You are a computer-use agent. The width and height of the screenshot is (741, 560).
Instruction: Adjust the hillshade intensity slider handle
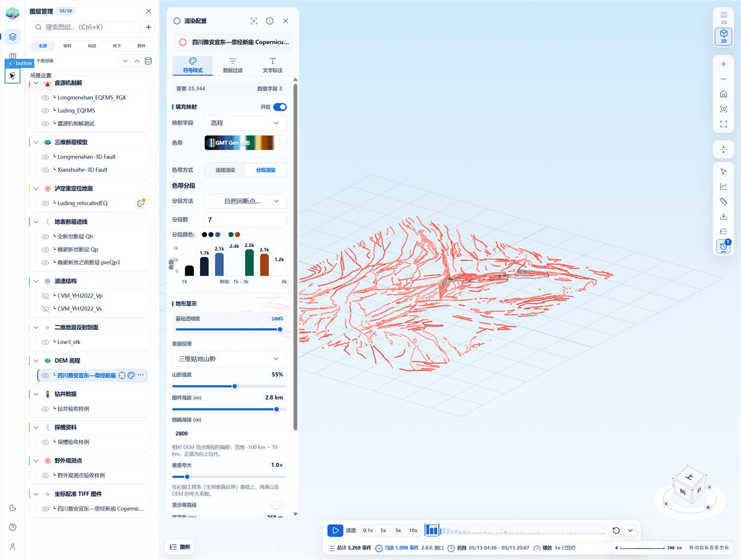coord(235,386)
